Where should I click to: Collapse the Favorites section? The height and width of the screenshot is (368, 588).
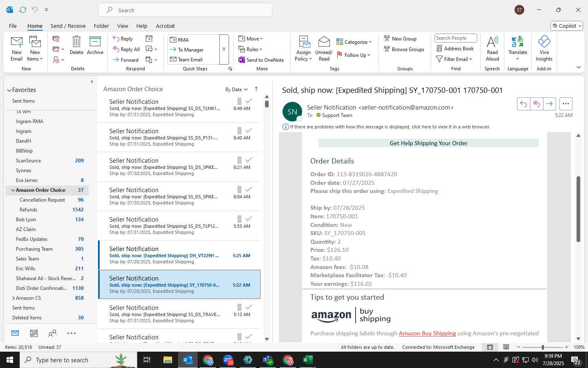pyautogui.click(x=9, y=90)
